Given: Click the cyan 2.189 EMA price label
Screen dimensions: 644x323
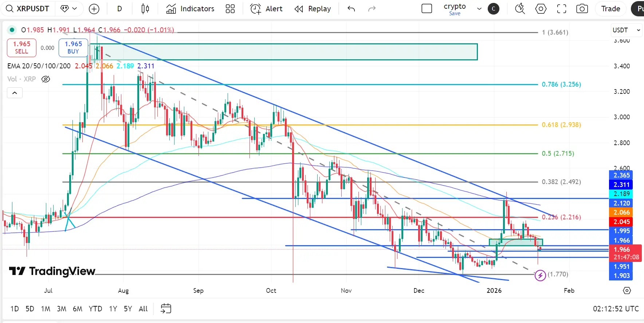Looking at the screenshot, I should tap(621, 194).
